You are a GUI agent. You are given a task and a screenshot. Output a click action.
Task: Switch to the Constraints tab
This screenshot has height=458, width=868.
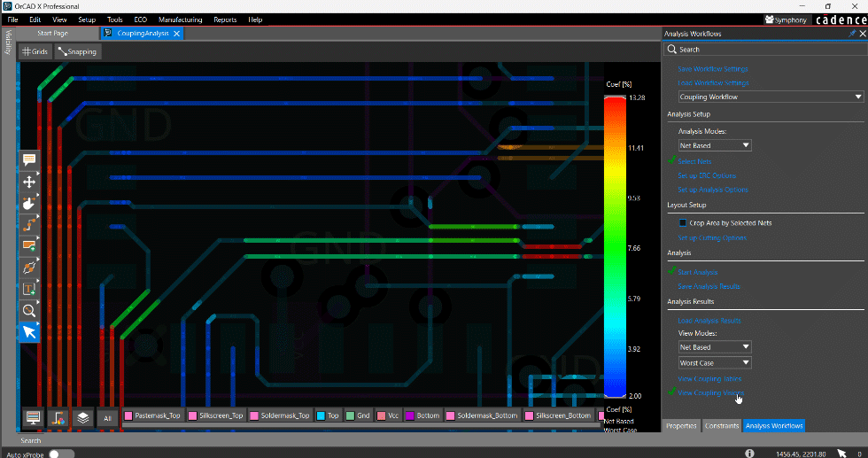click(x=721, y=426)
